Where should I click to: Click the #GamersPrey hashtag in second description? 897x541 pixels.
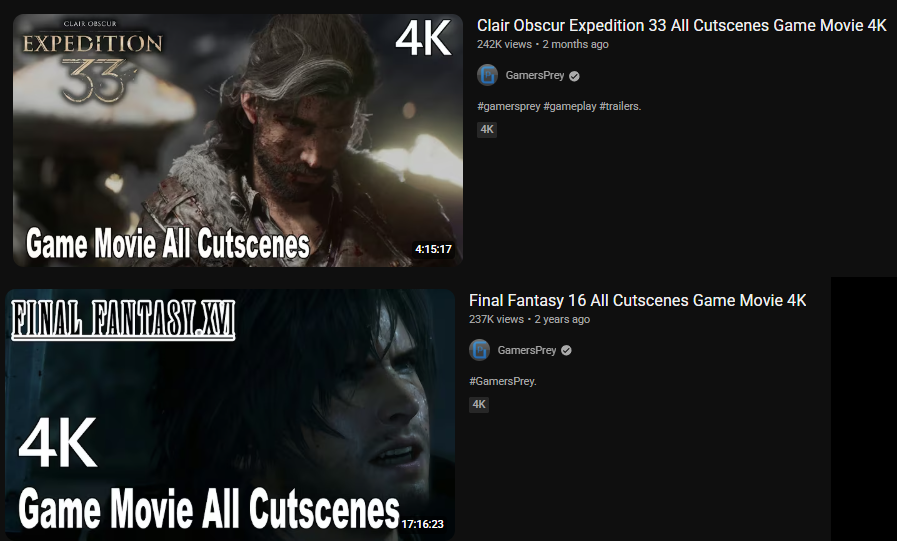(x=503, y=381)
